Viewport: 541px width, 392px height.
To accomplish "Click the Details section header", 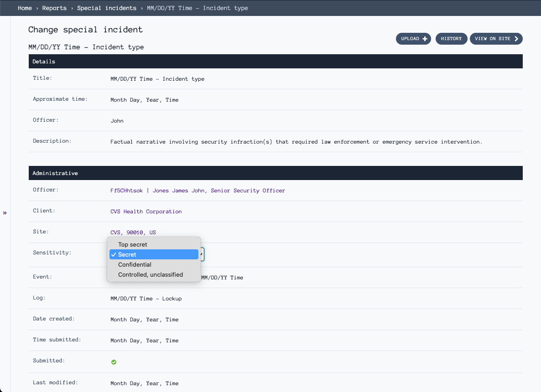I will [276, 62].
